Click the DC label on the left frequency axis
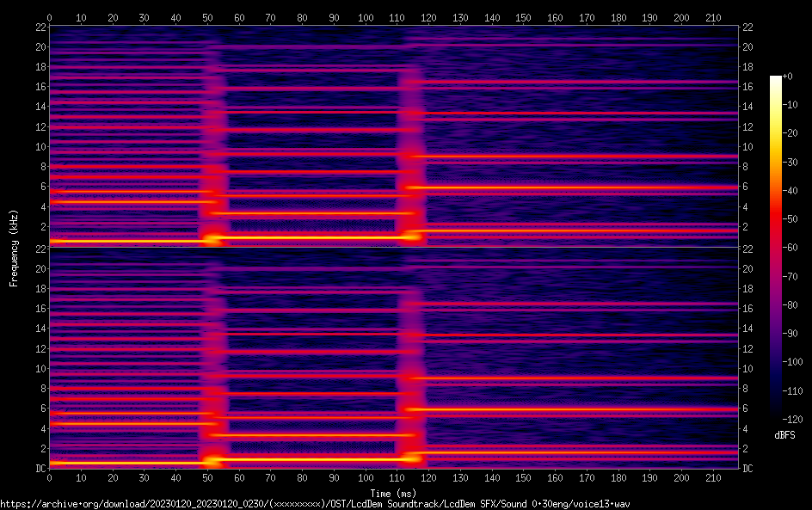 tap(40, 468)
